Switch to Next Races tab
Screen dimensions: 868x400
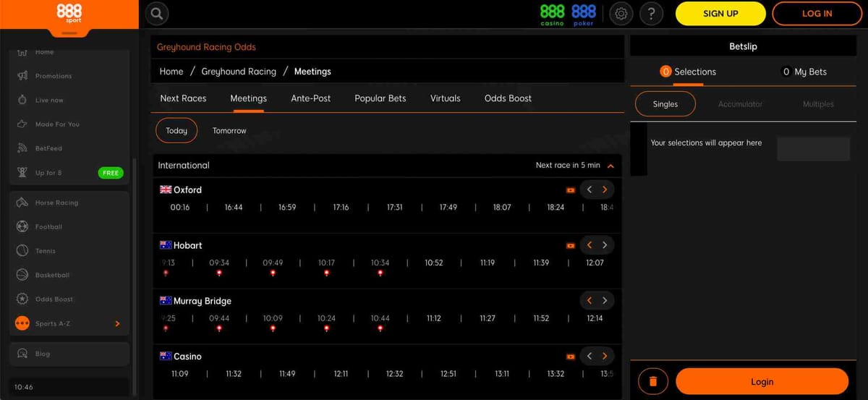(x=183, y=98)
